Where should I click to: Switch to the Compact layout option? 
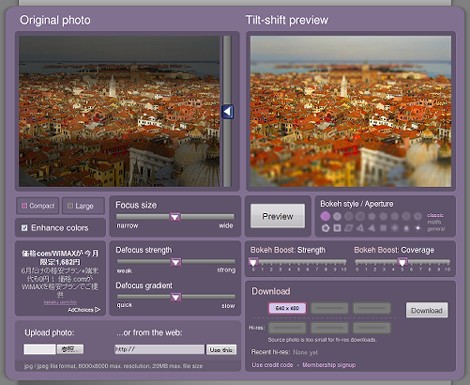(38, 206)
